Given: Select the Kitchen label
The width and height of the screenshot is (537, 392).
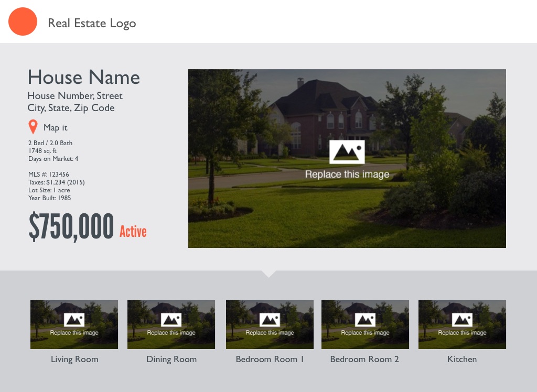Looking at the screenshot, I should point(462,360).
